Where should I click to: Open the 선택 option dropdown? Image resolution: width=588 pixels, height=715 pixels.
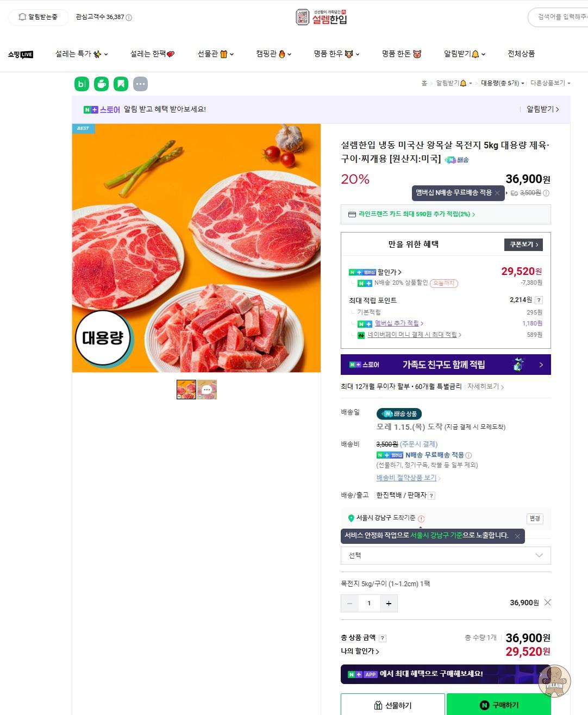446,555
